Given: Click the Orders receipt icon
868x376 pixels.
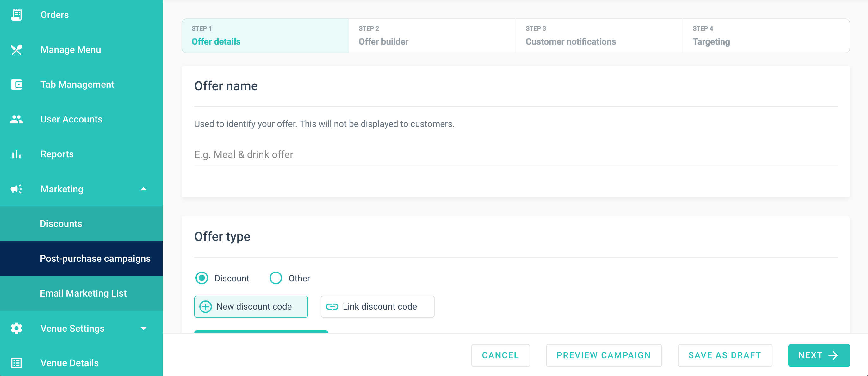Looking at the screenshot, I should click(16, 15).
